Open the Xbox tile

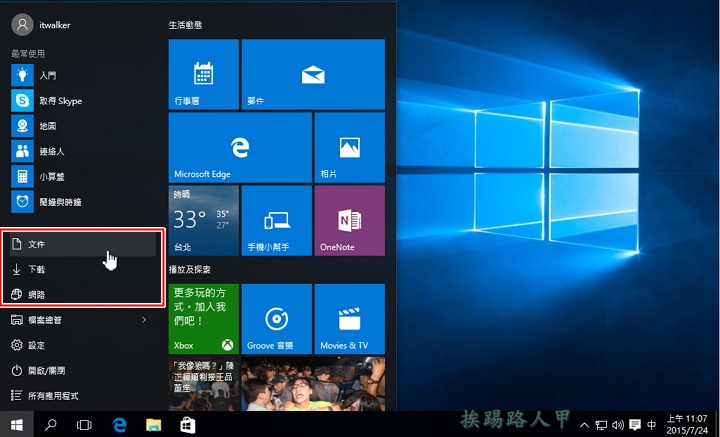coord(203,319)
